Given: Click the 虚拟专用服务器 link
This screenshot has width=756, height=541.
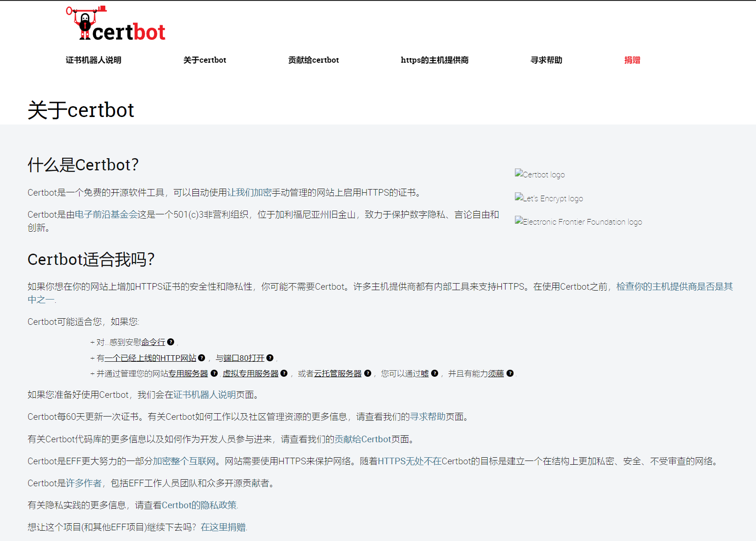Looking at the screenshot, I should click(x=250, y=374).
